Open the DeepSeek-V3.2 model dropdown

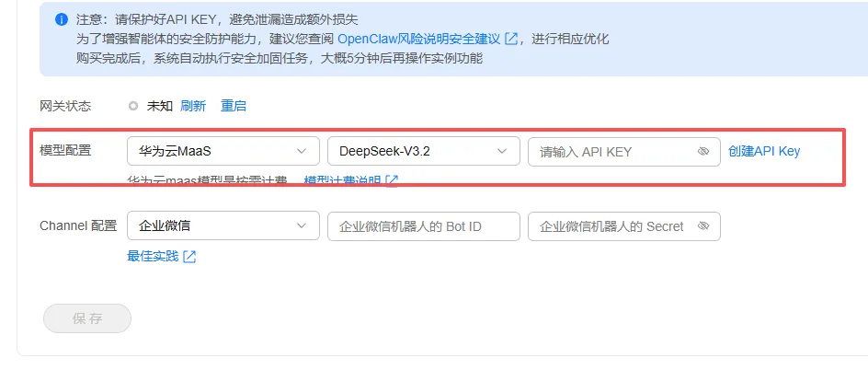pyautogui.click(x=424, y=151)
